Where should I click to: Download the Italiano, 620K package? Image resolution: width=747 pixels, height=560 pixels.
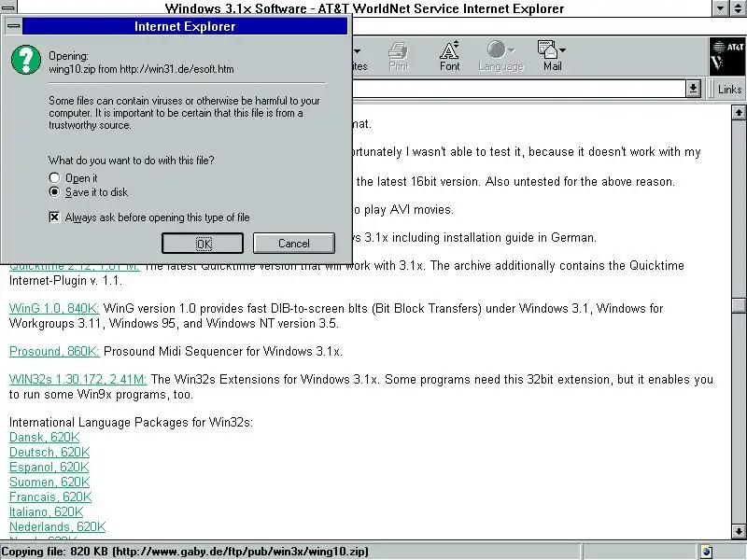pos(46,511)
